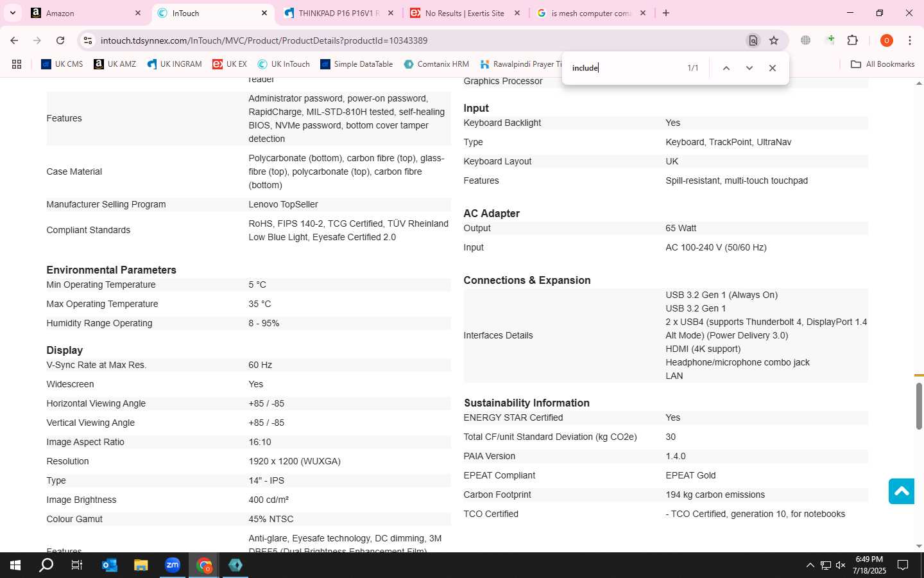Viewport: 924px width, 578px height.
Task: Select the 400 cd/m² brightness value
Action: click(x=268, y=500)
